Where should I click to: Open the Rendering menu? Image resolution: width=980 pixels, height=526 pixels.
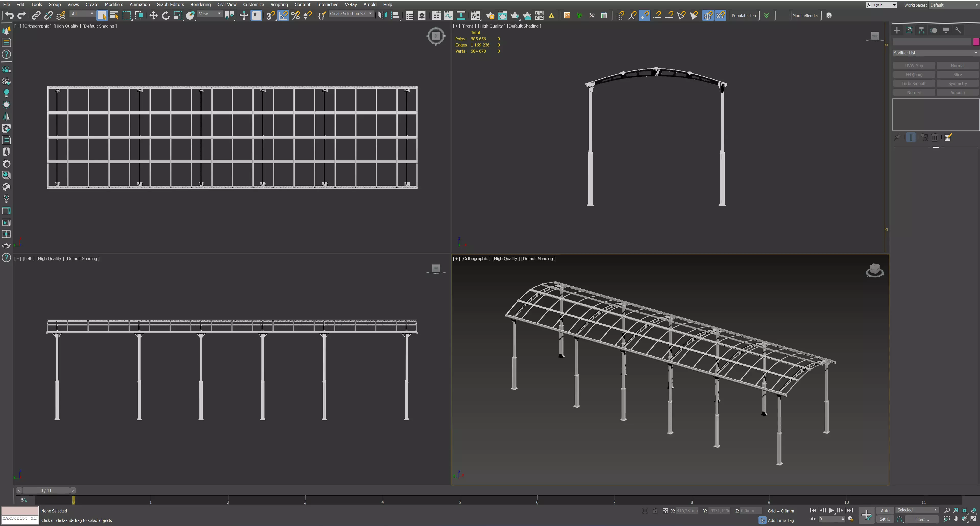(x=201, y=5)
